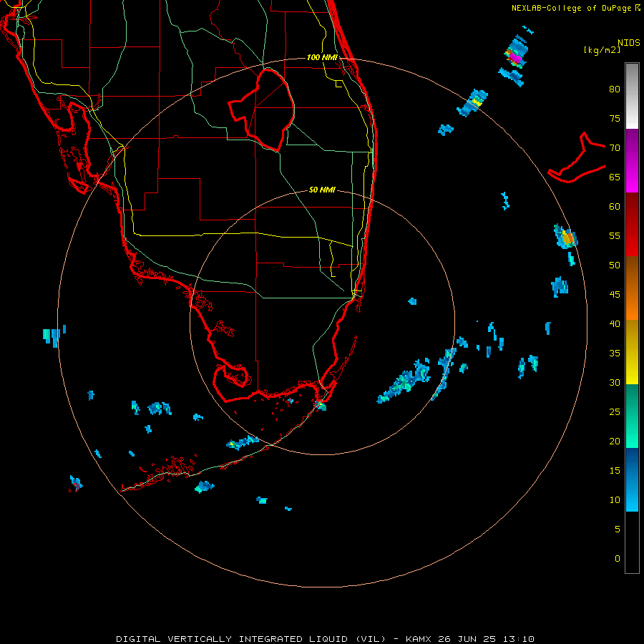Click the NIDS label above the color scale
This screenshot has height=644, width=644.
coord(629,42)
